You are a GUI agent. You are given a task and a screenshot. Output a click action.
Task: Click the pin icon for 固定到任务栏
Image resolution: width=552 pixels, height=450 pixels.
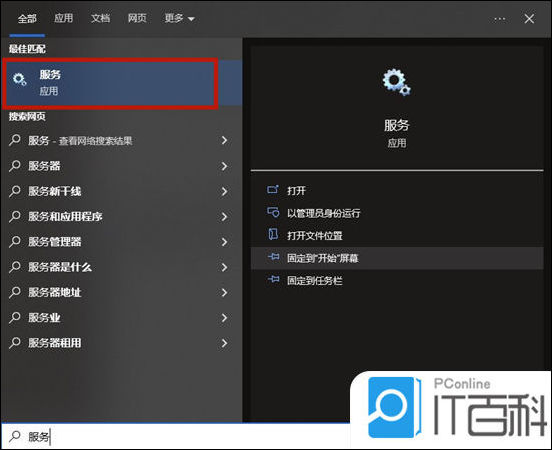tap(274, 280)
